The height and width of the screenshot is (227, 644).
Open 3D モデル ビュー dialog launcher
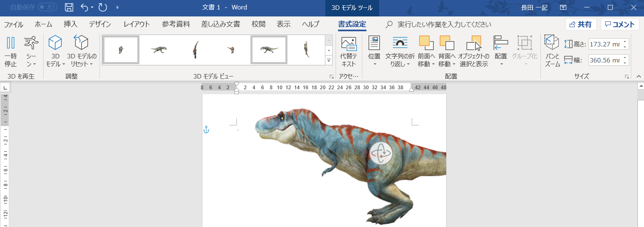[331, 77]
